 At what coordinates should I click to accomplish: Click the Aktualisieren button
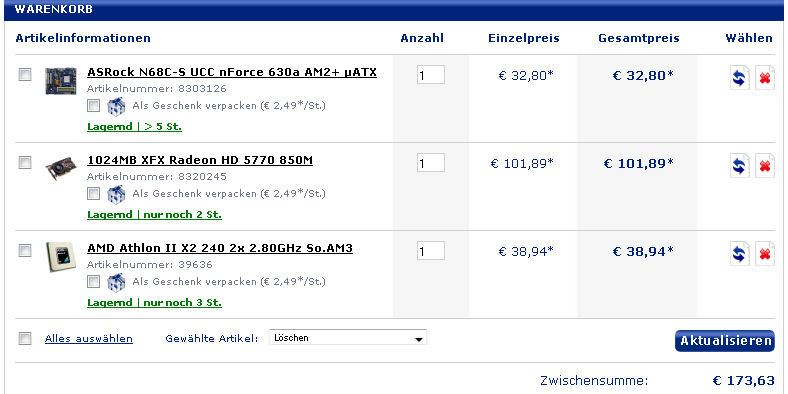(725, 341)
